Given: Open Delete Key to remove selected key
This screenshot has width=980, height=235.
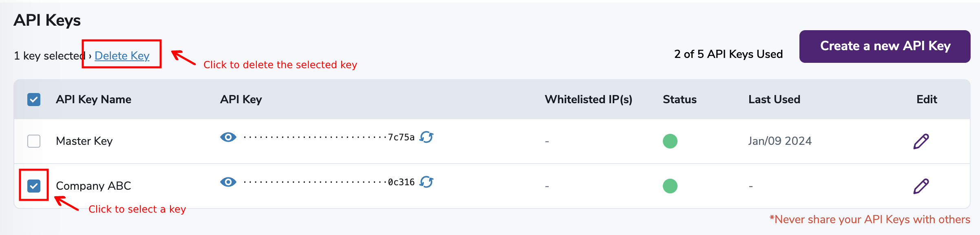Looking at the screenshot, I should 122,55.
